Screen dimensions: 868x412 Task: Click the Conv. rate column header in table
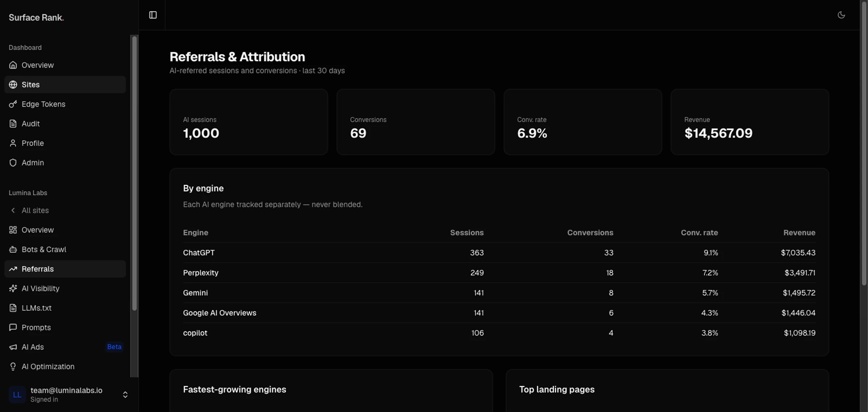point(699,233)
